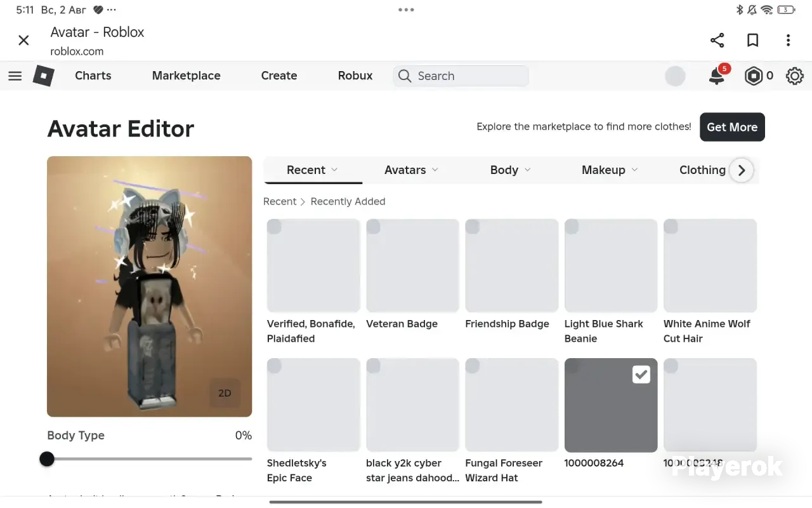Select the Shedletsky's Epic Face thumbnail

[x=313, y=404]
